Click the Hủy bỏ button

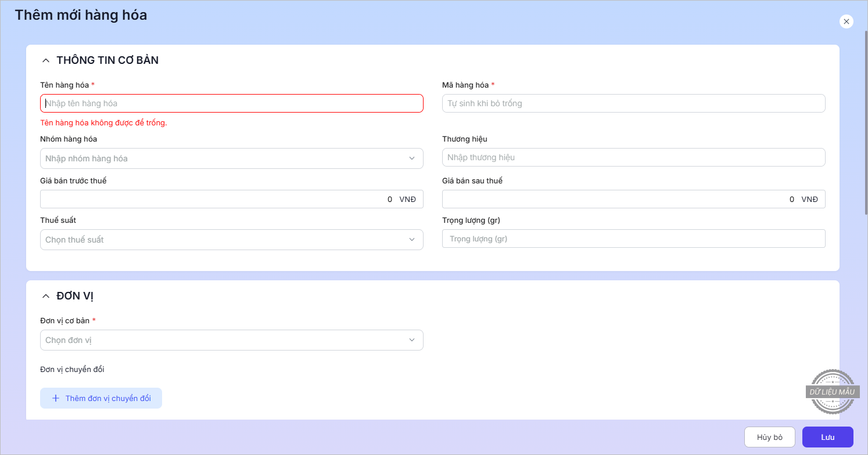click(769, 437)
